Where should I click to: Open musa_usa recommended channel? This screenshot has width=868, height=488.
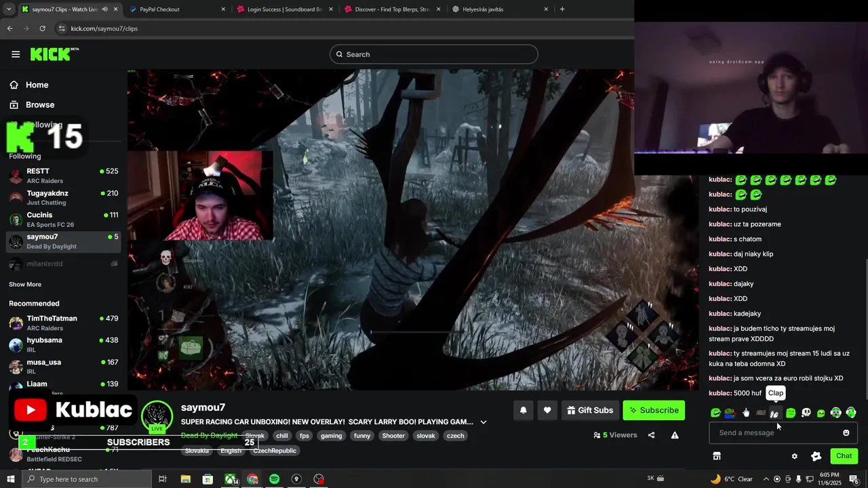(x=64, y=367)
